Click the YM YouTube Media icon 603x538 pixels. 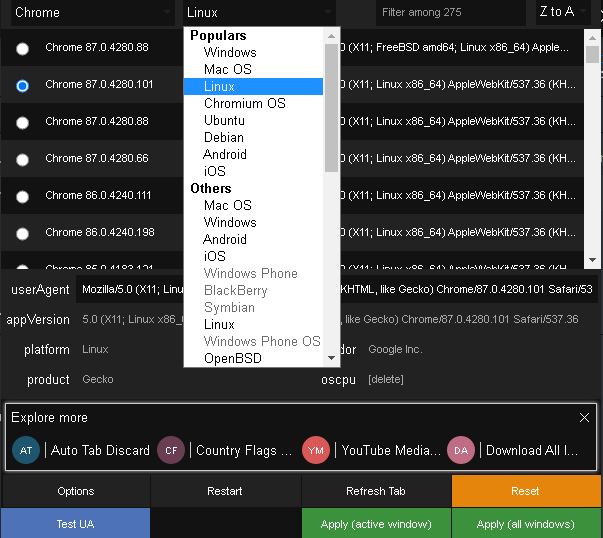pos(316,450)
